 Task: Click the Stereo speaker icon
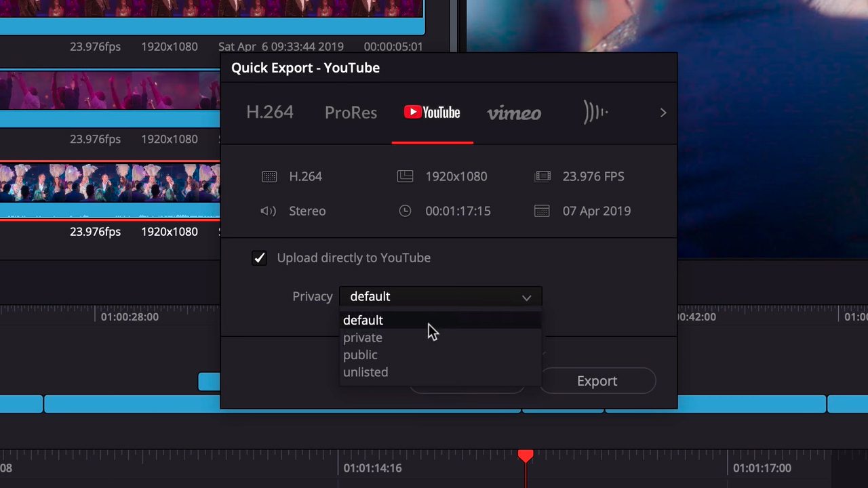269,211
